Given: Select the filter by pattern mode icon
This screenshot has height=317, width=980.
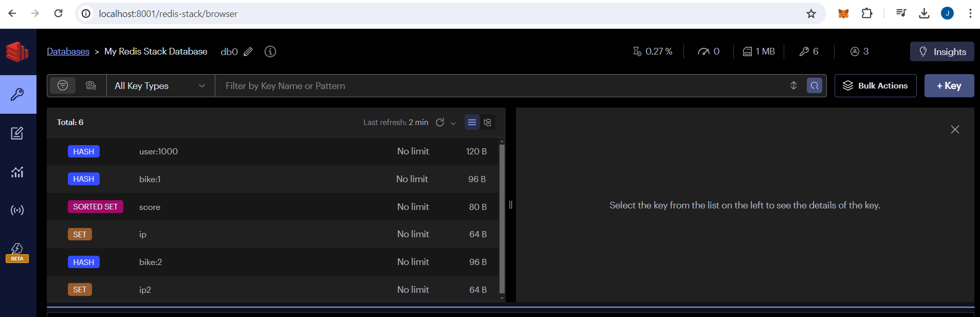Looking at the screenshot, I should [x=63, y=85].
